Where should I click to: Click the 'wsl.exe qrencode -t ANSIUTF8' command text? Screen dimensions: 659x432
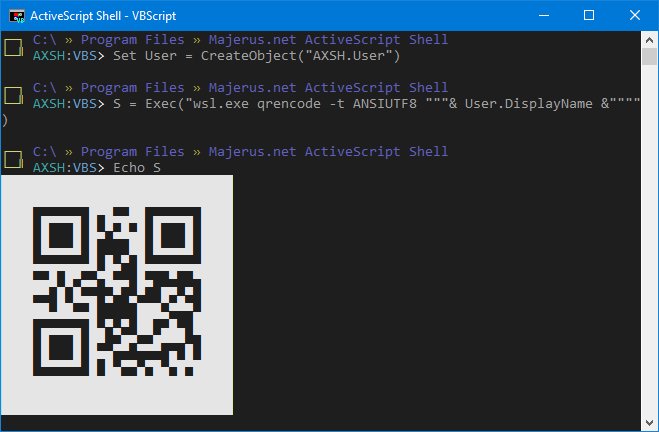point(305,104)
